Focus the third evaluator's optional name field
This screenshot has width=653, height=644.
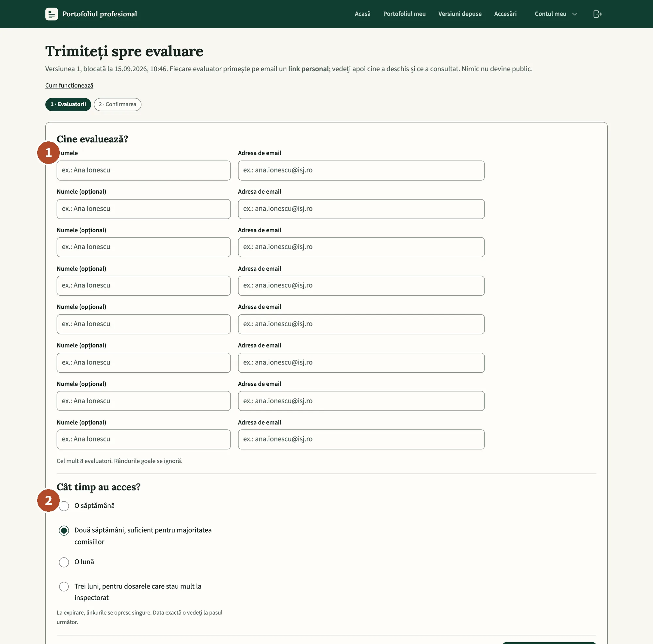(x=144, y=247)
